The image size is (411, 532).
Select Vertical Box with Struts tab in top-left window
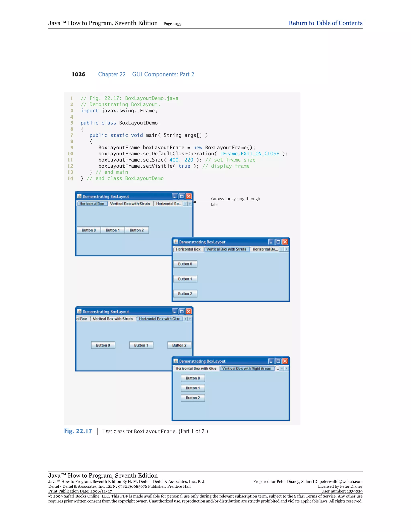coord(130,204)
